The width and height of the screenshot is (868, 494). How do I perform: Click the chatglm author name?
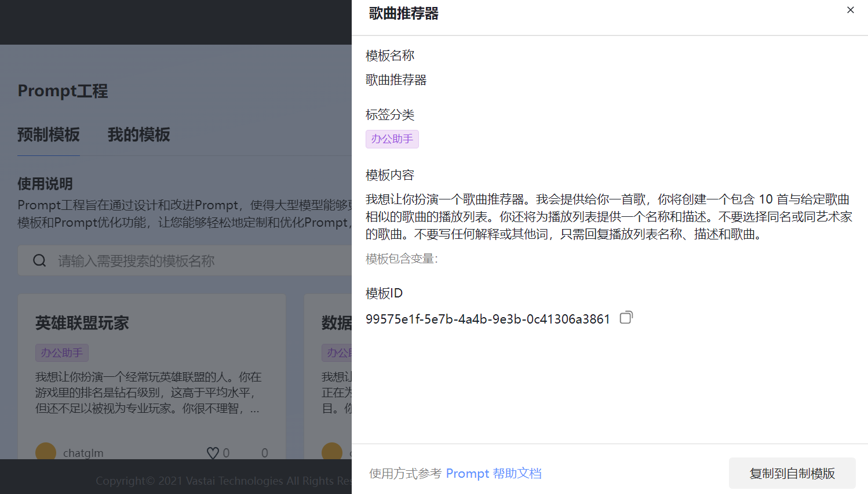pos(83,453)
